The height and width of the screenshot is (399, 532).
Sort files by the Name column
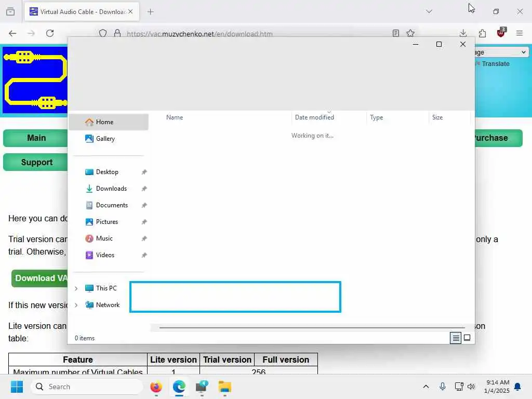[x=175, y=117]
